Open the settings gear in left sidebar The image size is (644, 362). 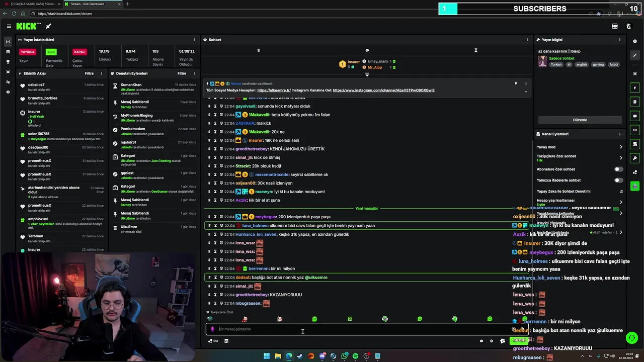[x=8, y=92]
